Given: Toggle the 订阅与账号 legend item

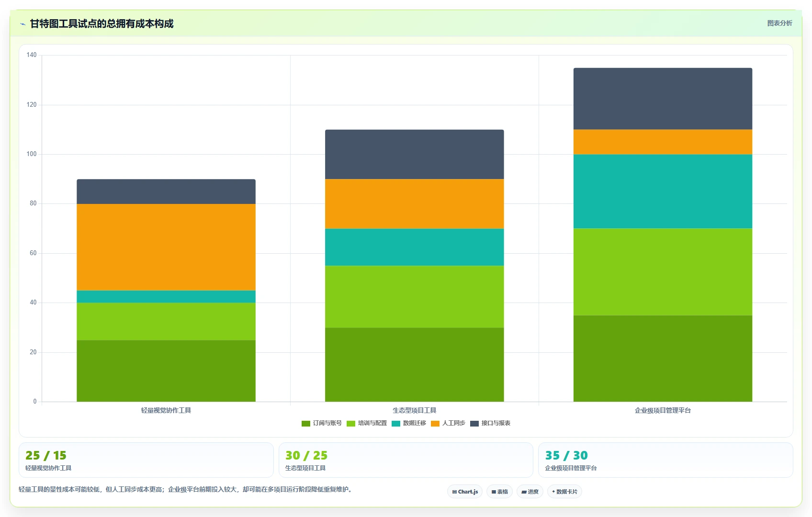Looking at the screenshot, I should pos(322,423).
